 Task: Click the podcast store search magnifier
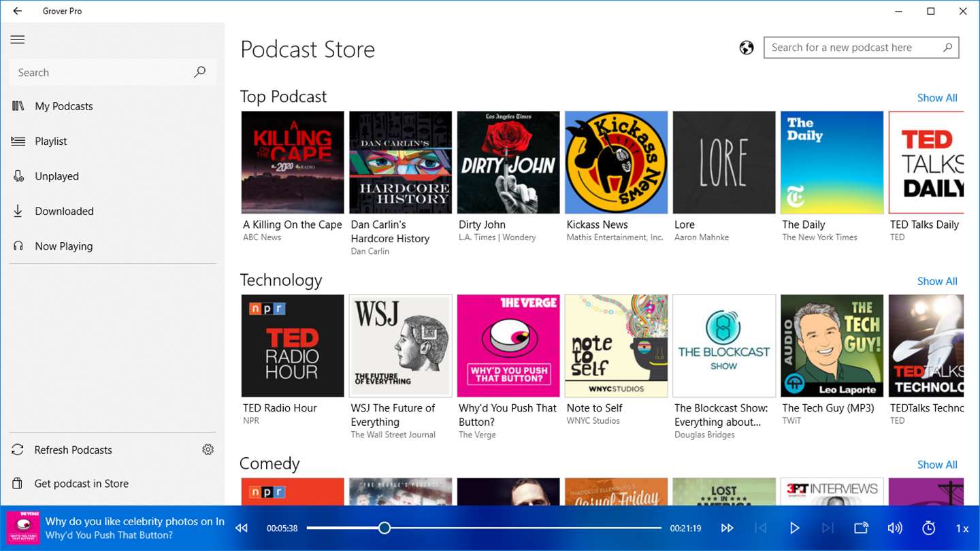coord(947,48)
